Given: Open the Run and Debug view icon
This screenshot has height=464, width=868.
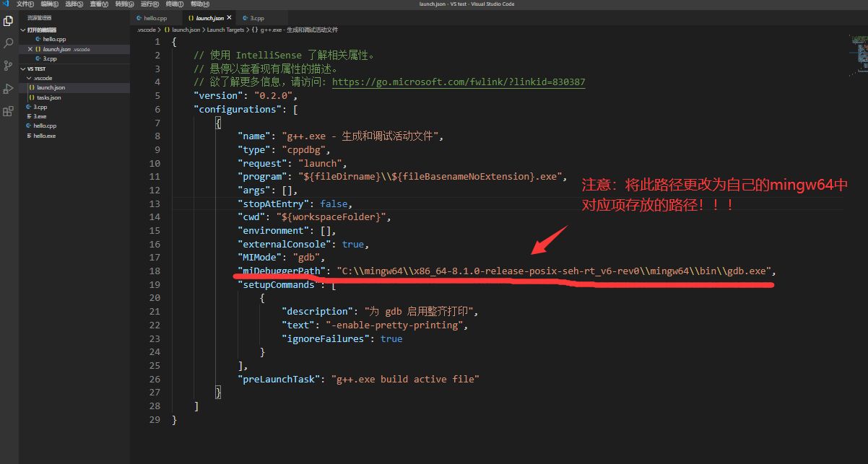Looking at the screenshot, I should coord(9,88).
